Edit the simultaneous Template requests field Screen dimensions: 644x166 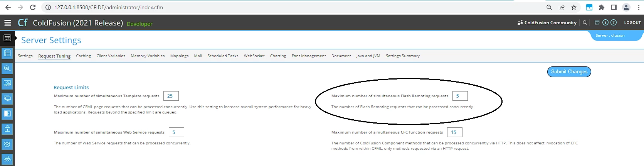171,96
